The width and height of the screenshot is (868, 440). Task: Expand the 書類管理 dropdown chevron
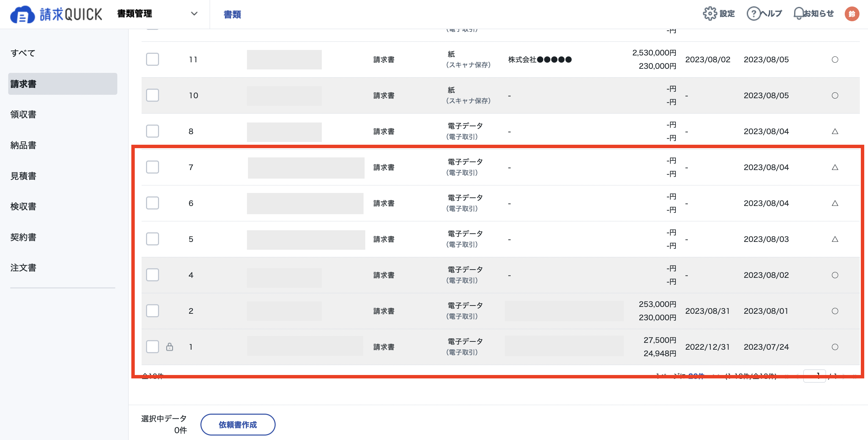pos(194,14)
